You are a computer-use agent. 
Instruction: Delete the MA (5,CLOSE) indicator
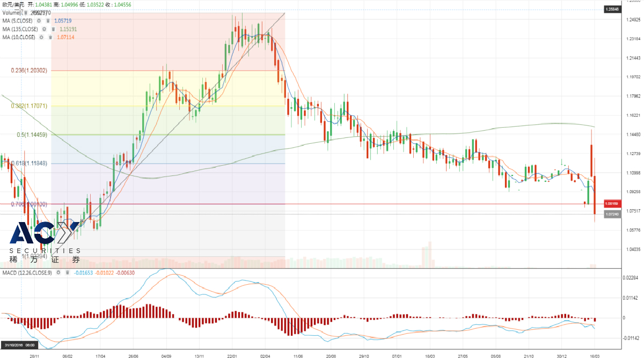pyautogui.click(x=48, y=20)
